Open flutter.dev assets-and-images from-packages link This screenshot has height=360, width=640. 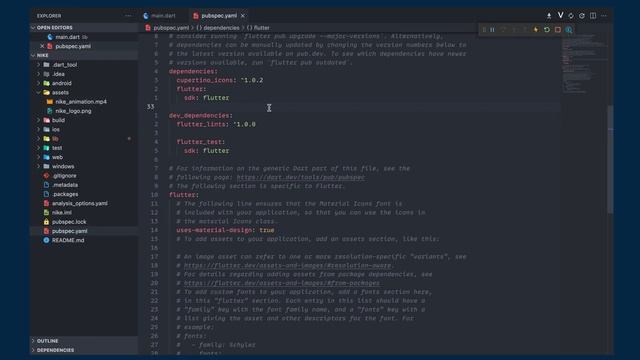(x=282, y=283)
